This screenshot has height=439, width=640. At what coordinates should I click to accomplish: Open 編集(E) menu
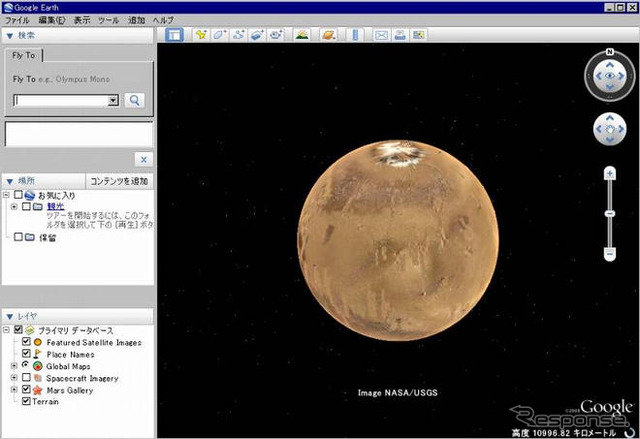[x=52, y=20]
